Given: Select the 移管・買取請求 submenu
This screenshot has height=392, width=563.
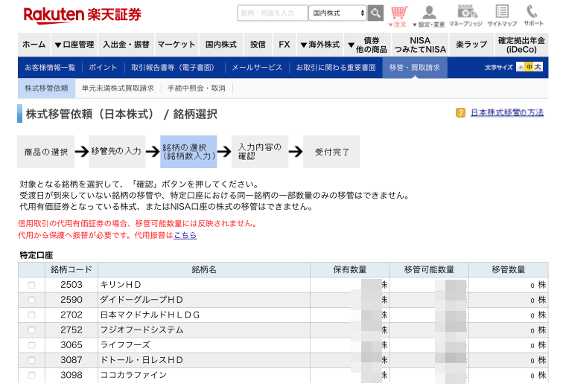Looking at the screenshot, I should [415, 68].
